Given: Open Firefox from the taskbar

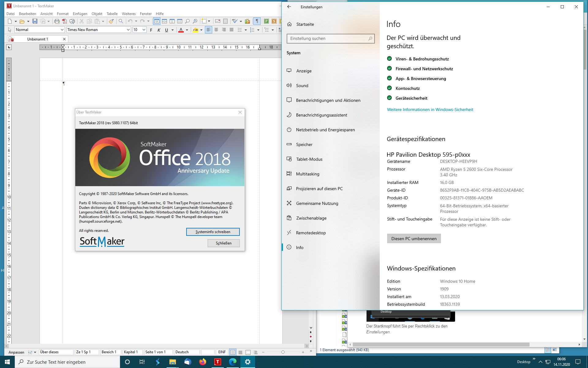Looking at the screenshot, I should point(203,362).
